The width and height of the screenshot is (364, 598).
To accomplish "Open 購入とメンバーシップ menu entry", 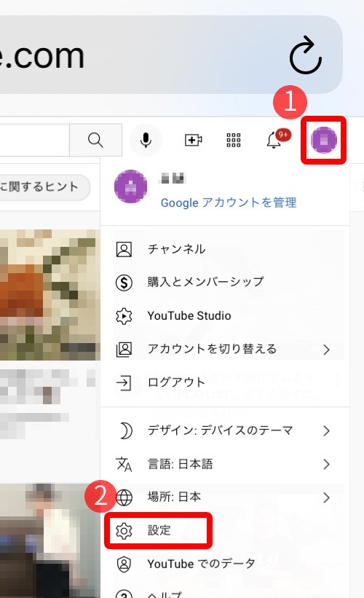I will tap(225, 282).
